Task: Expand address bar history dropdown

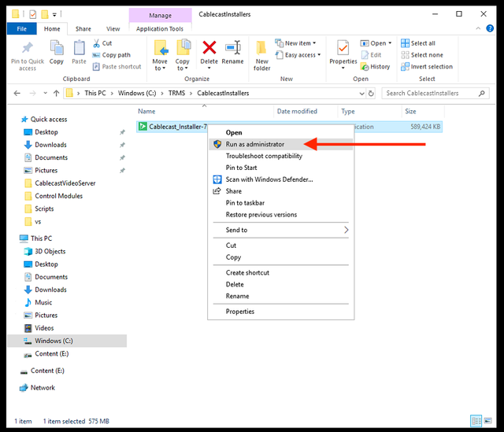Action: [x=361, y=94]
